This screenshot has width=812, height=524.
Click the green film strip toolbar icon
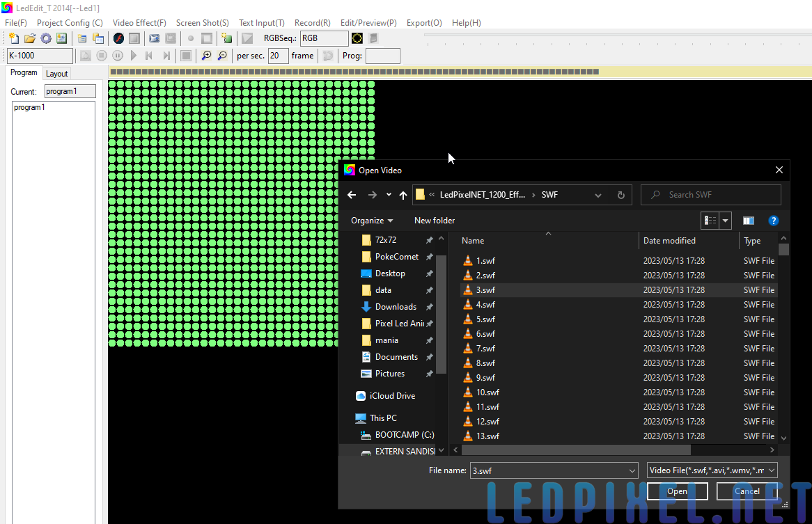pos(226,38)
